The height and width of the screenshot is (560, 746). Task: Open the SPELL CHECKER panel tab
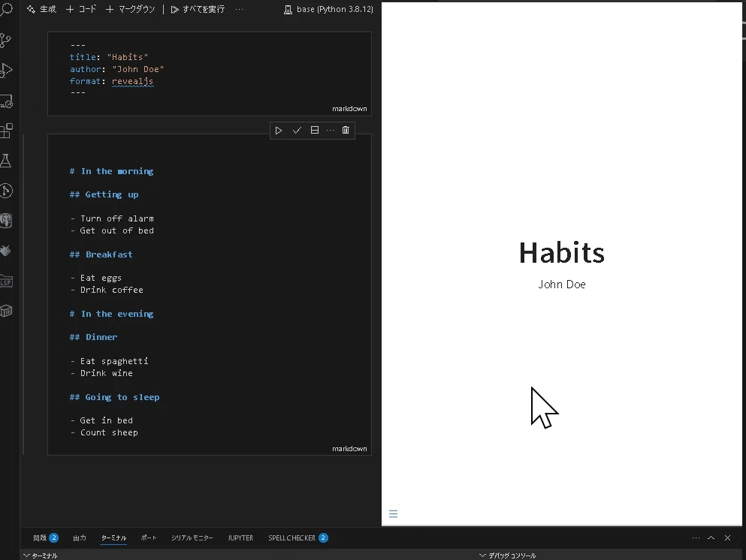pos(297,537)
